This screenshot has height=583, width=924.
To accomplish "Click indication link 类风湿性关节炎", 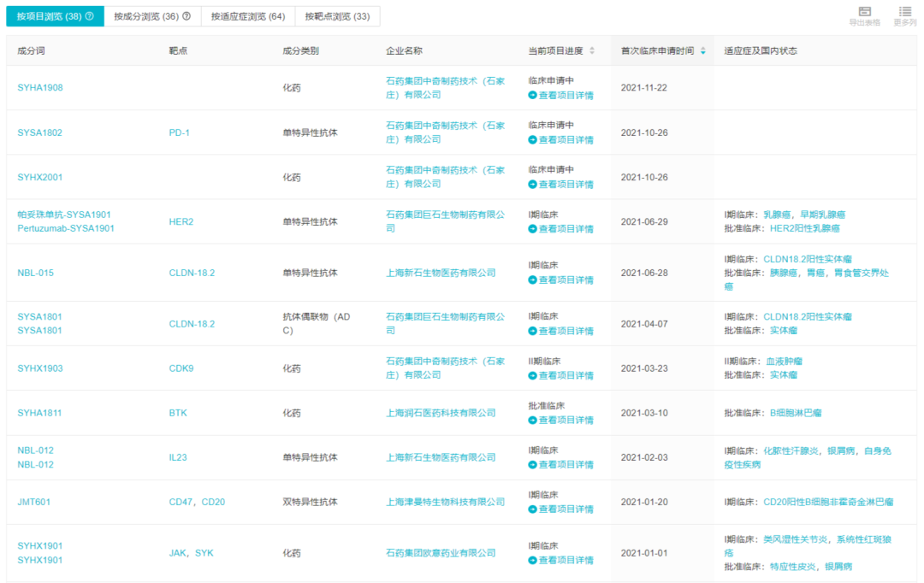I will coord(796,540).
